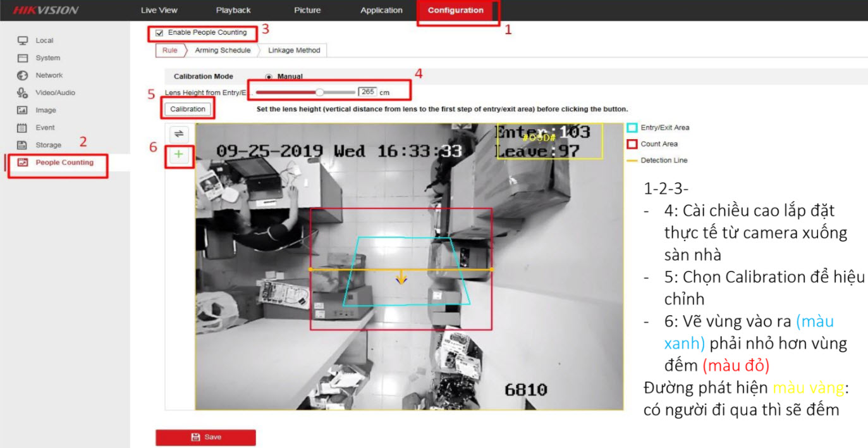Click the Local monitor icon in sidebar
The image size is (868, 448).
point(23,40)
